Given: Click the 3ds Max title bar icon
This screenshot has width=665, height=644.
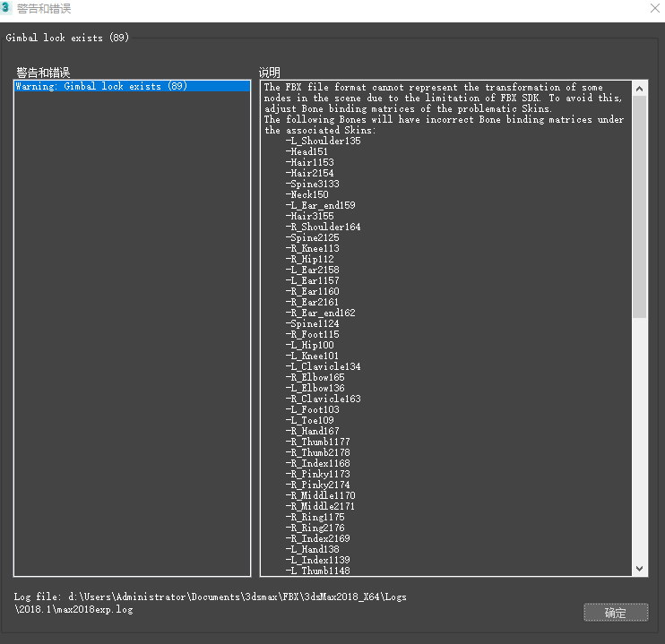Looking at the screenshot, I should point(5,8).
